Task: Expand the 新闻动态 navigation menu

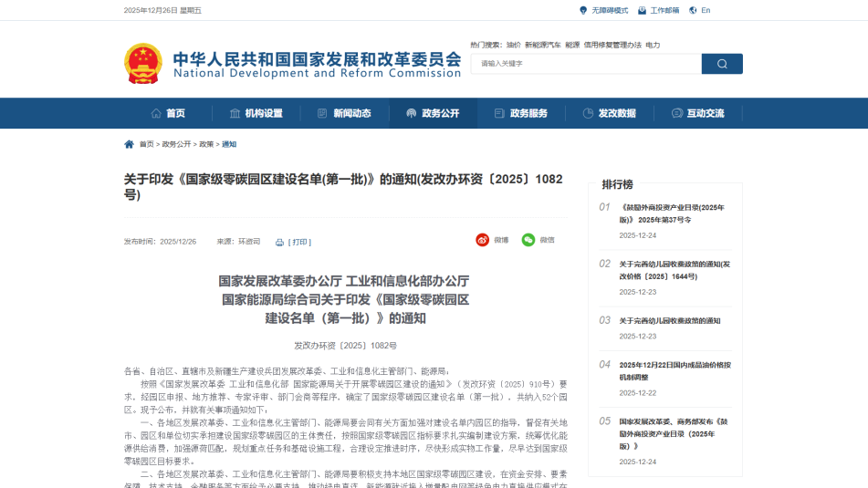Action: [344, 113]
